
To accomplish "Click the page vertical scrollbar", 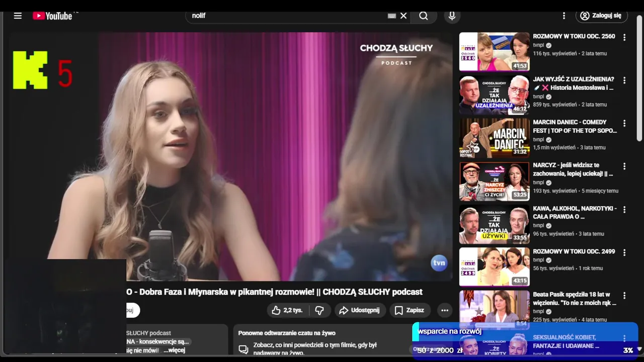I will coord(639,78).
